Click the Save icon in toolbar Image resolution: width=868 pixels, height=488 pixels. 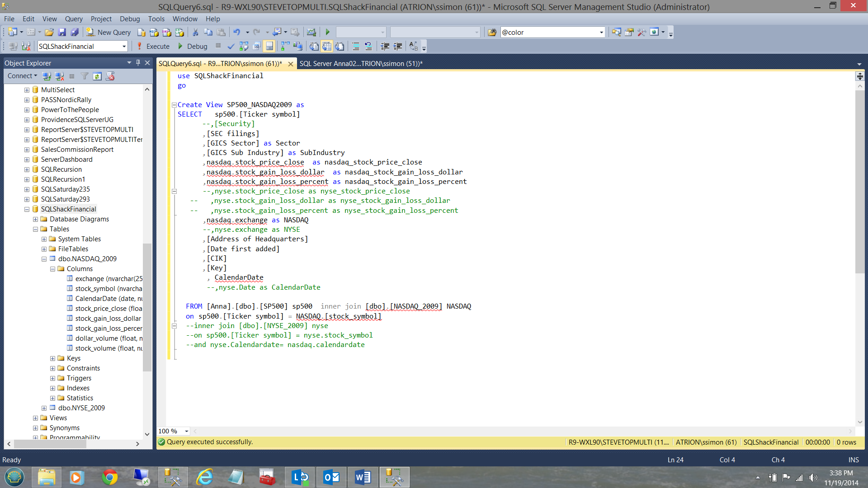point(62,32)
